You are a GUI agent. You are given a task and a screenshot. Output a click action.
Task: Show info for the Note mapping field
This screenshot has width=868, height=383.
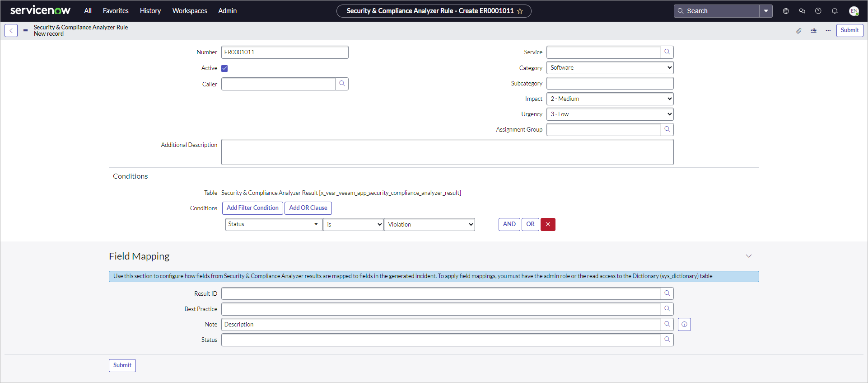click(x=684, y=324)
